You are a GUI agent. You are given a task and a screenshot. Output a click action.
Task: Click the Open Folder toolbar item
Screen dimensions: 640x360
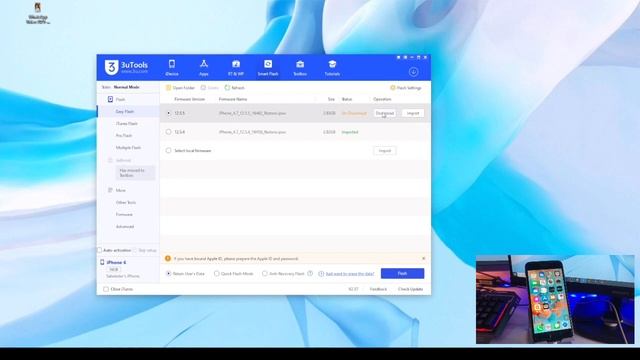[x=180, y=88]
